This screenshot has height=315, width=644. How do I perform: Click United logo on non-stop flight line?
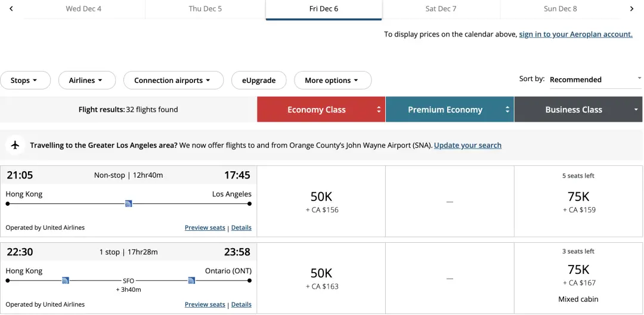tap(128, 203)
